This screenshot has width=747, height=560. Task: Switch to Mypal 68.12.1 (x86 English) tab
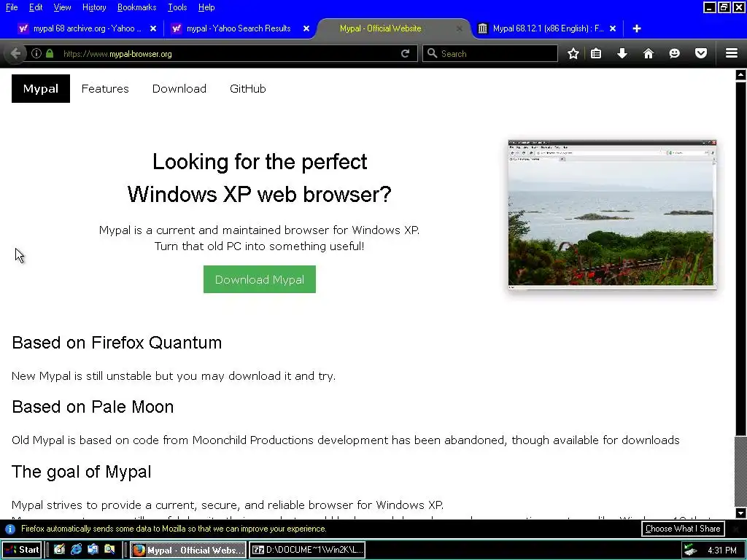pyautogui.click(x=548, y=28)
